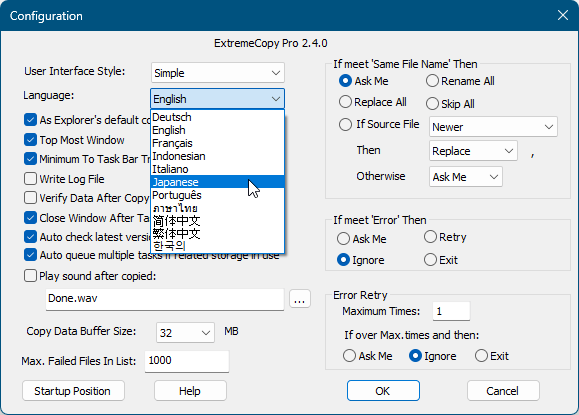
Task: Enable Play sound after copied checkbox
Action: pos(30,276)
